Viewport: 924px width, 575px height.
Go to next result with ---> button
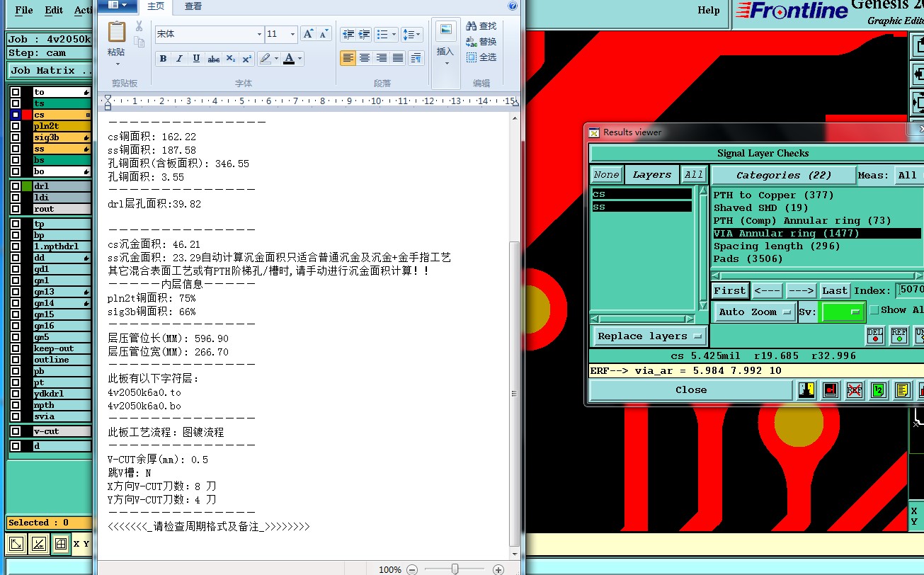click(801, 291)
